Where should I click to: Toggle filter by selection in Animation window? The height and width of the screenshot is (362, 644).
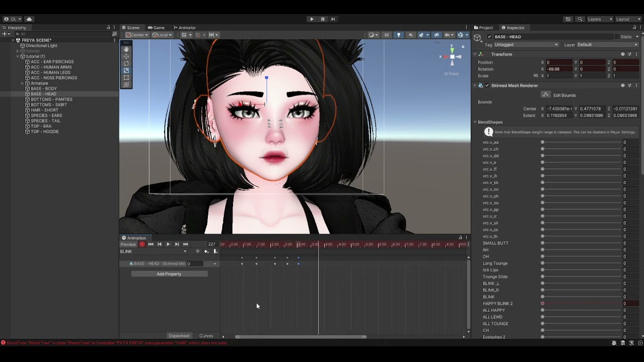tap(197, 251)
